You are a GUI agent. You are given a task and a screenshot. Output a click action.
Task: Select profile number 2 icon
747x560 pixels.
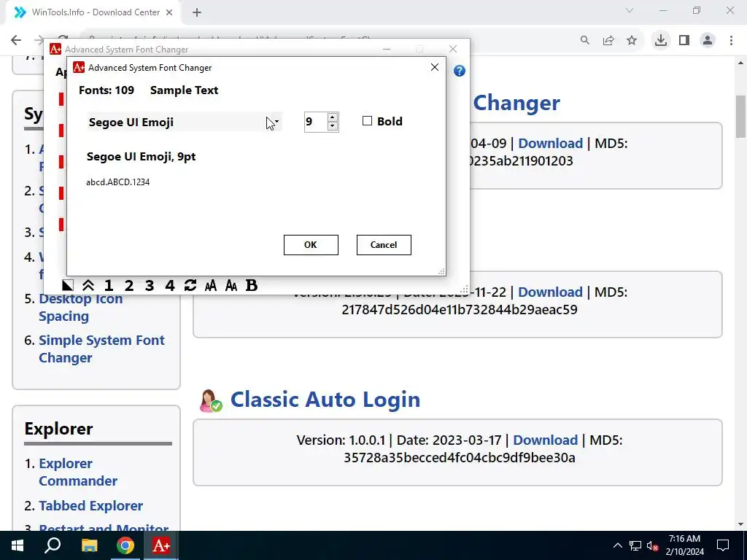(129, 285)
